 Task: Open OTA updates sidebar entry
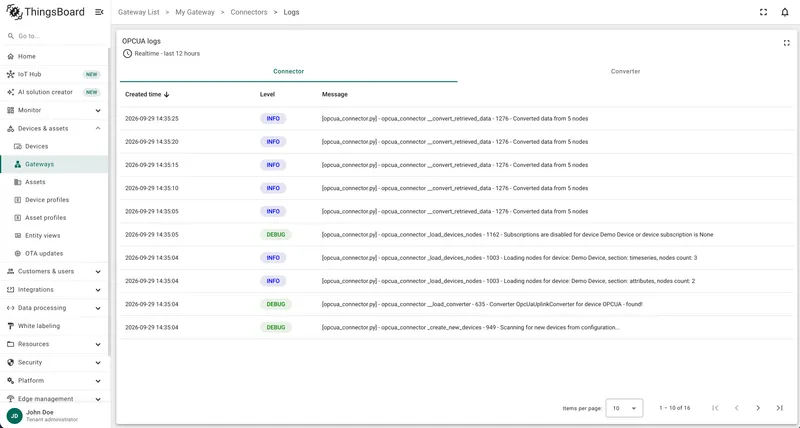(x=54, y=254)
